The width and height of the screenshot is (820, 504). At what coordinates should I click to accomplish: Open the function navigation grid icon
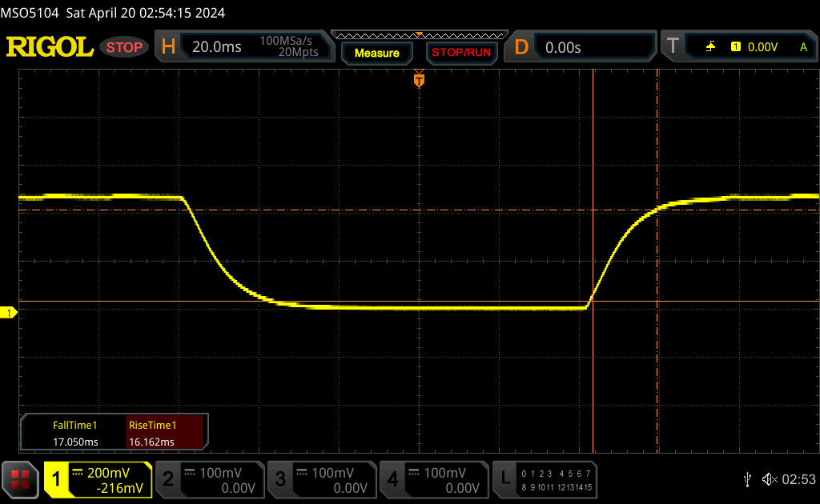click(x=20, y=479)
